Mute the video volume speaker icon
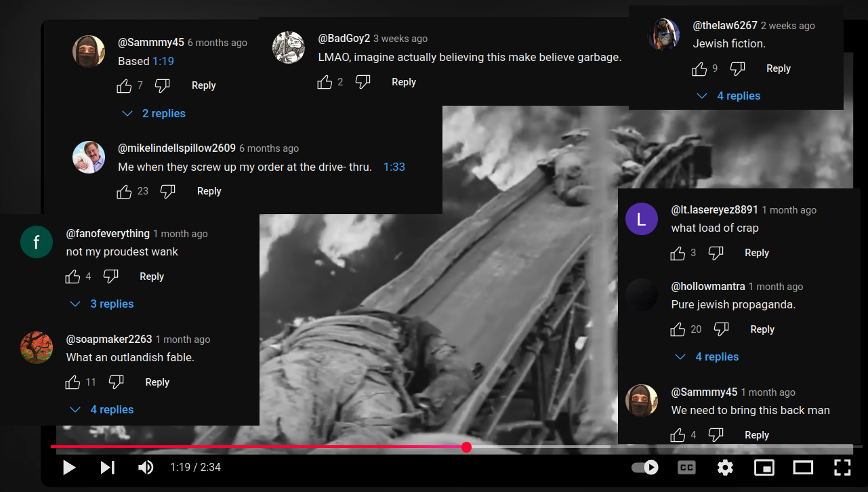 point(146,468)
